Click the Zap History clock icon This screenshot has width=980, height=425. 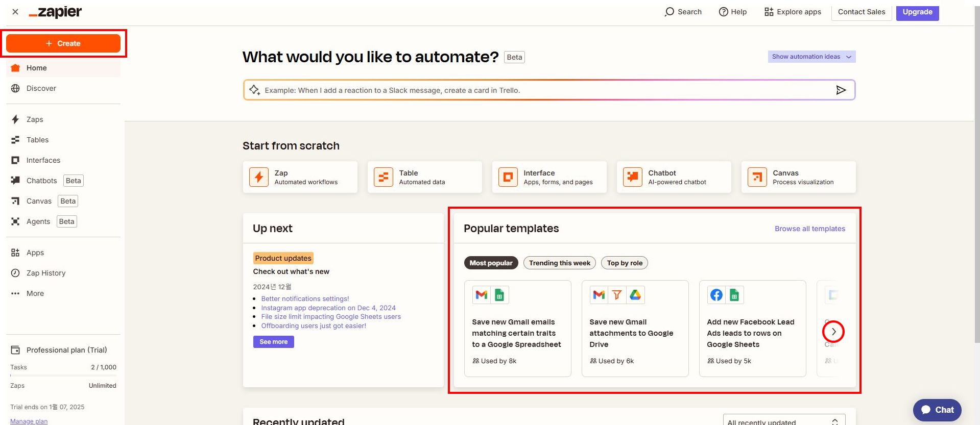coord(15,273)
